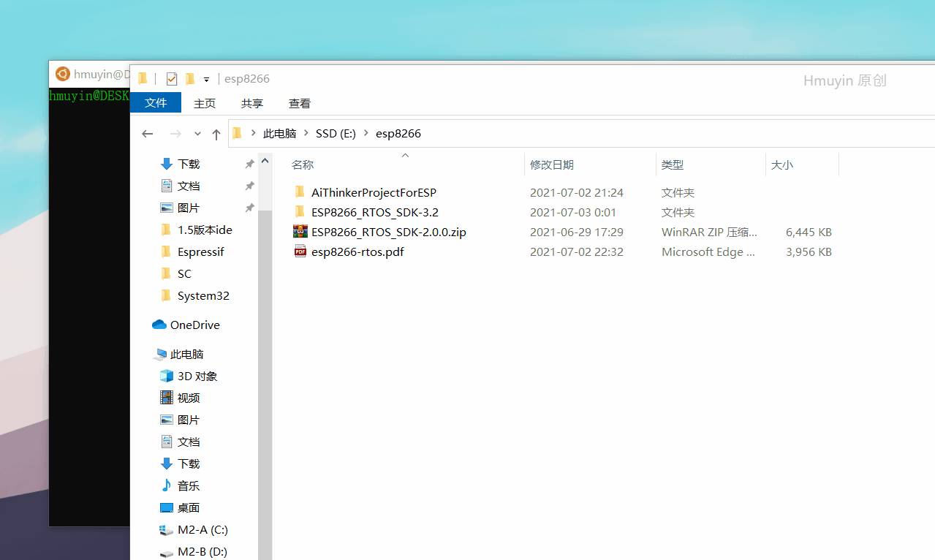The height and width of the screenshot is (560, 935).
Task: Click the Back navigation arrow
Action: (x=147, y=133)
